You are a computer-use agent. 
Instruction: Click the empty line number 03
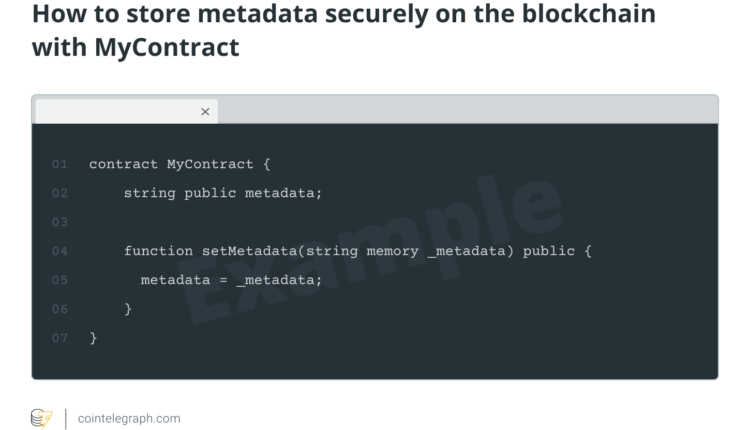pyautogui.click(x=60, y=222)
